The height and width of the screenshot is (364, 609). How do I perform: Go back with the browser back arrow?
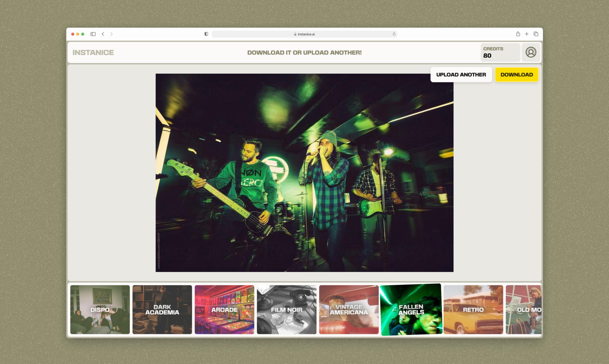103,34
